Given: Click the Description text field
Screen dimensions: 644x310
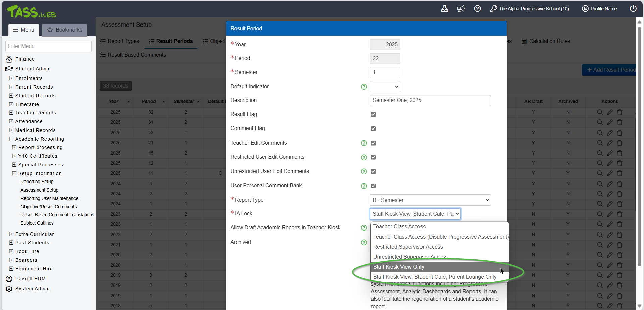Looking at the screenshot, I should pos(430,100).
